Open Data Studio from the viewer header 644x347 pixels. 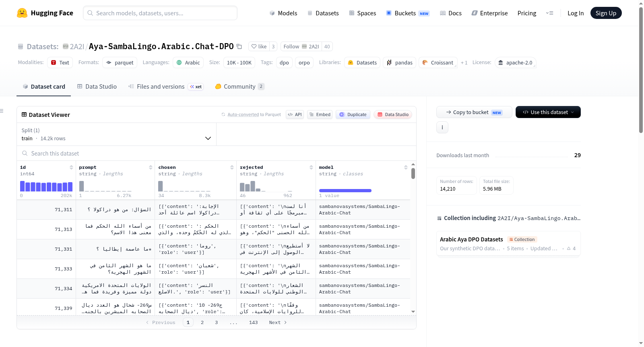point(393,114)
